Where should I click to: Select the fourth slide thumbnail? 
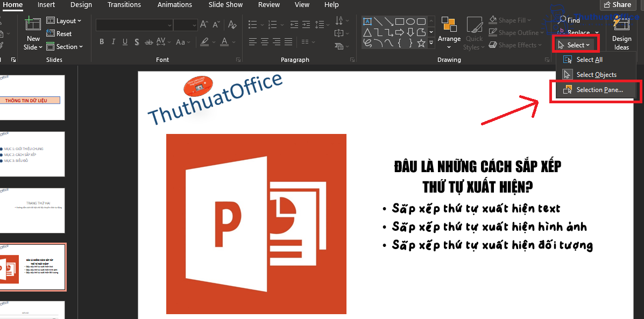[x=33, y=266]
